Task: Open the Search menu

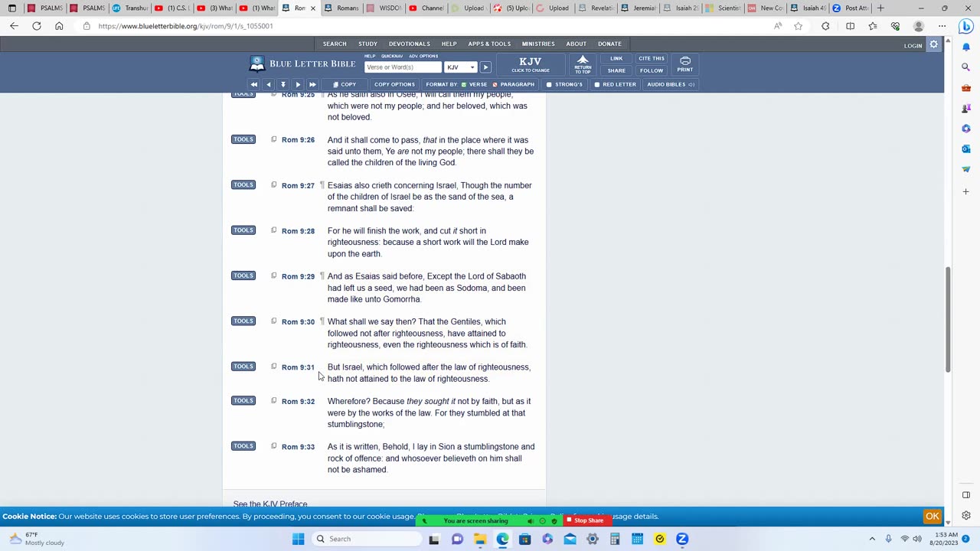Action: click(335, 44)
